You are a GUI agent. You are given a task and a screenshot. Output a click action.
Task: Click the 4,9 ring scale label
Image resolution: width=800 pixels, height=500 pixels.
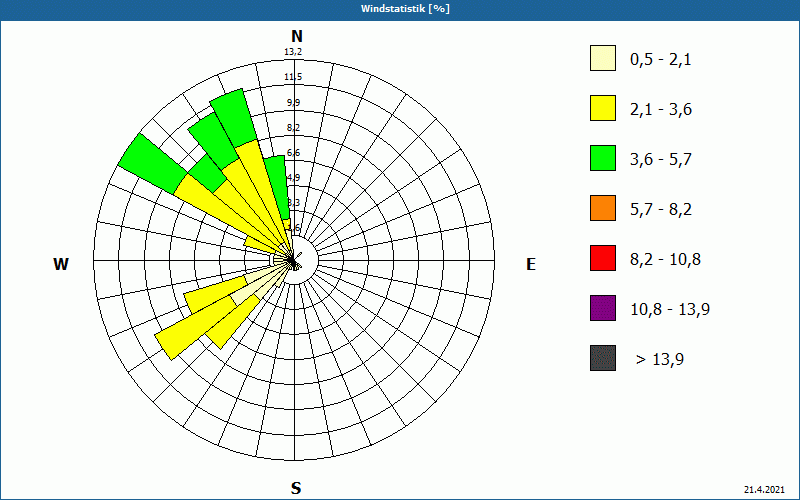click(x=293, y=178)
